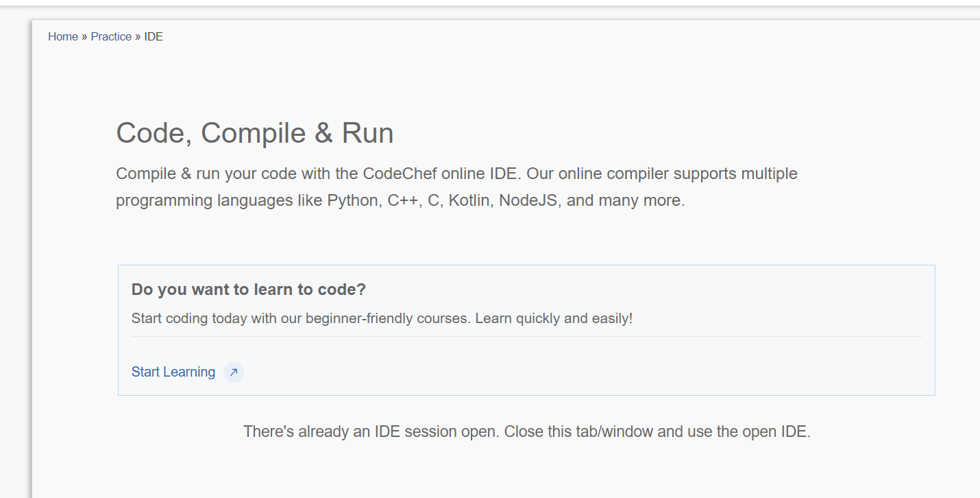Click the 'Do you want to learn to code?' heading
The image size is (980, 498).
(x=249, y=289)
